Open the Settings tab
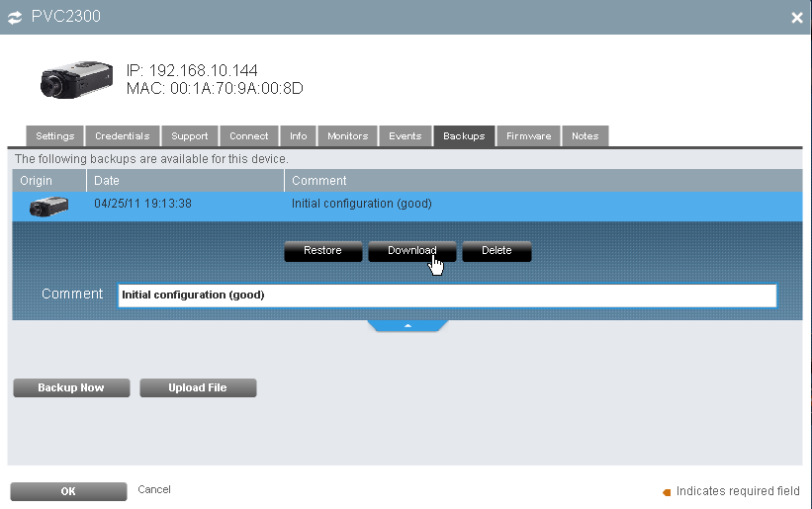The image size is (812, 509). [x=55, y=136]
